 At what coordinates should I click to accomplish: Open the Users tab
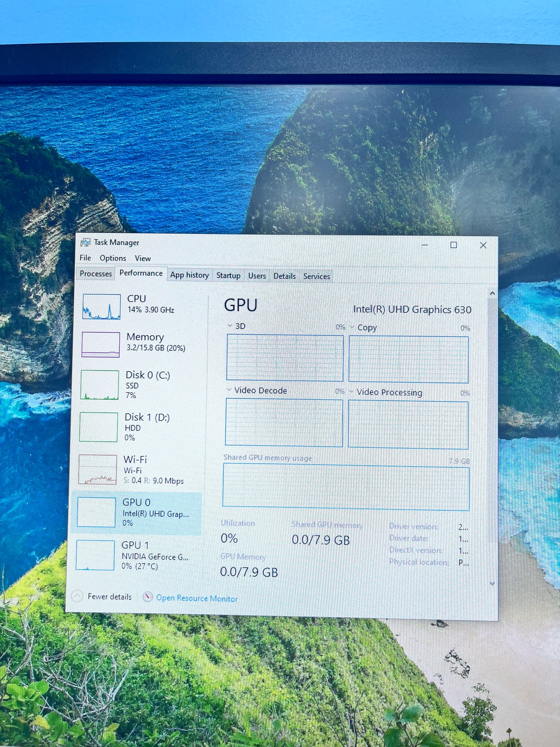[x=257, y=276]
